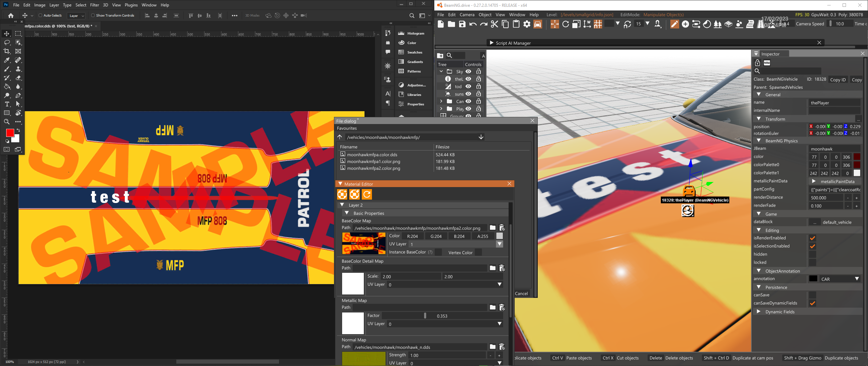The width and height of the screenshot is (868, 366).
Task: Open the Histogram panel
Action: click(411, 33)
